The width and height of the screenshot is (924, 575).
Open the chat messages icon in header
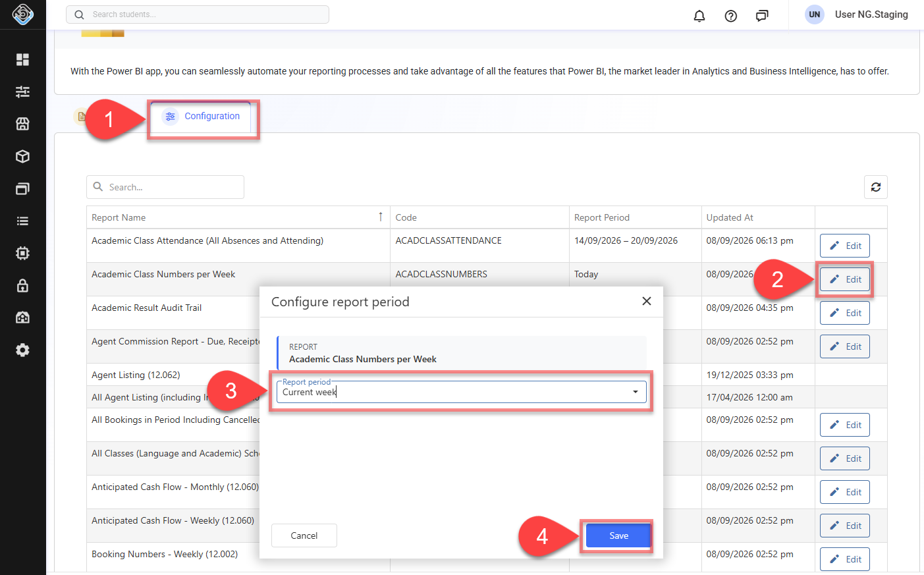point(762,15)
